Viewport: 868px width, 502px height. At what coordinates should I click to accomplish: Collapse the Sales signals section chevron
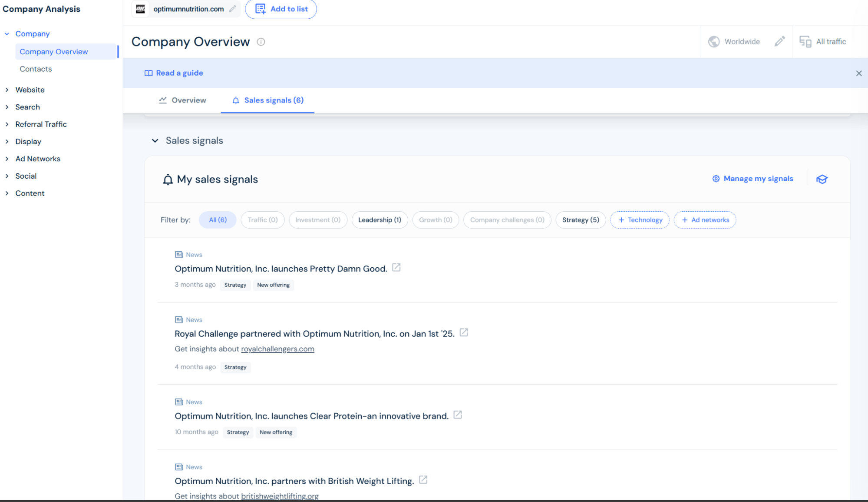coord(155,141)
